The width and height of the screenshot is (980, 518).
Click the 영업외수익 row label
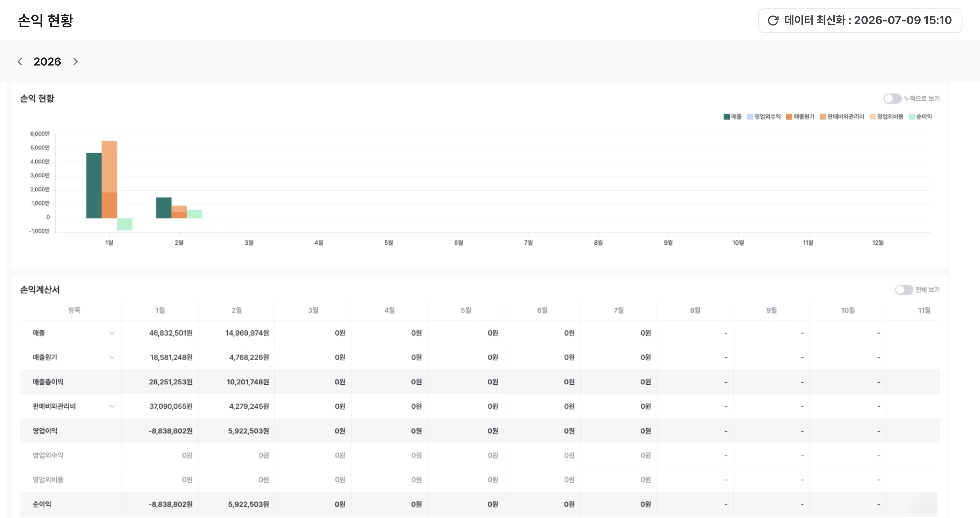coord(48,455)
